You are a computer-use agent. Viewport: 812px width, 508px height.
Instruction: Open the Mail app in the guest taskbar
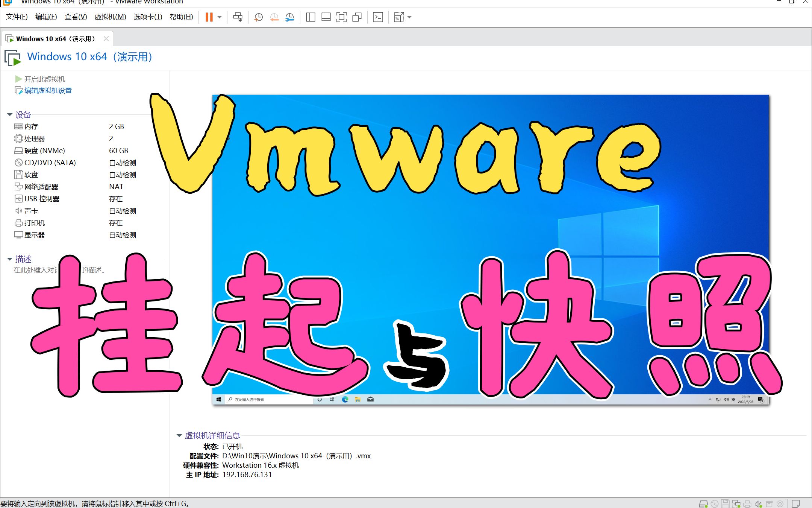tap(370, 399)
